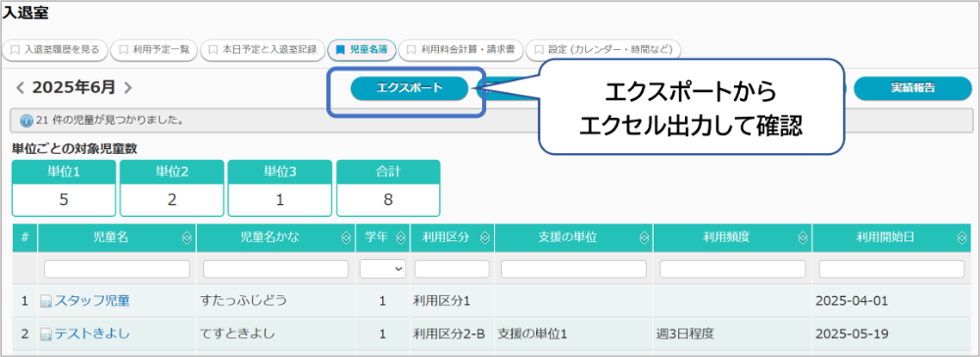Open the 入退室履歴を見る tab
The image size is (980, 357).
point(55,49)
